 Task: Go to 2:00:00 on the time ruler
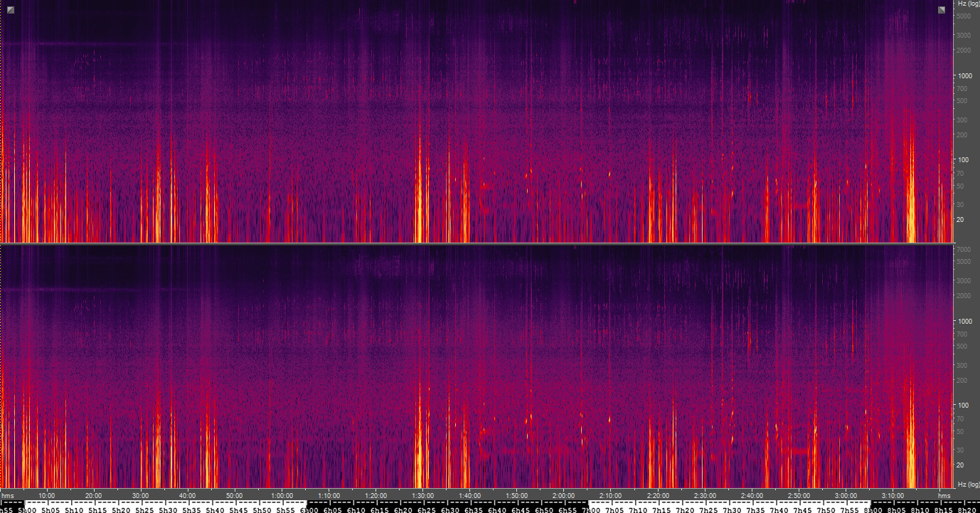pos(563,496)
